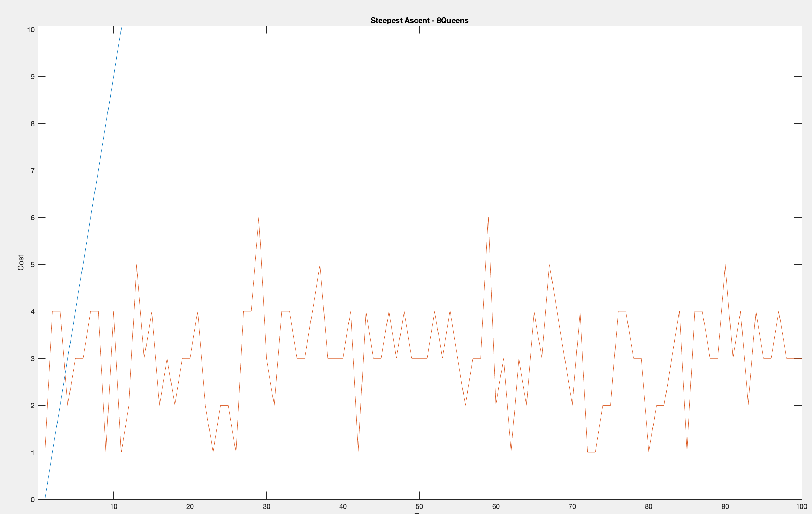Click the orange peak reaching cost 6 near x=59
This screenshot has height=514, width=812.
click(489, 218)
